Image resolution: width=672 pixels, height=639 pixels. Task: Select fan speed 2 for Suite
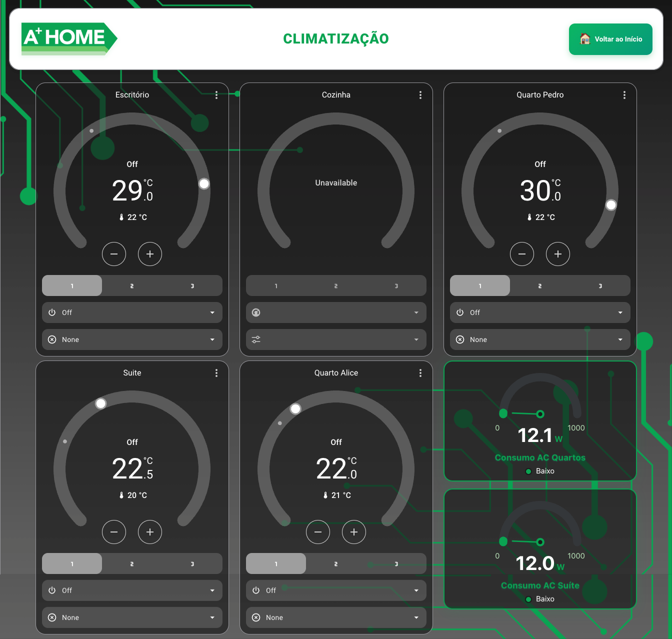pyautogui.click(x=132, y=564)
